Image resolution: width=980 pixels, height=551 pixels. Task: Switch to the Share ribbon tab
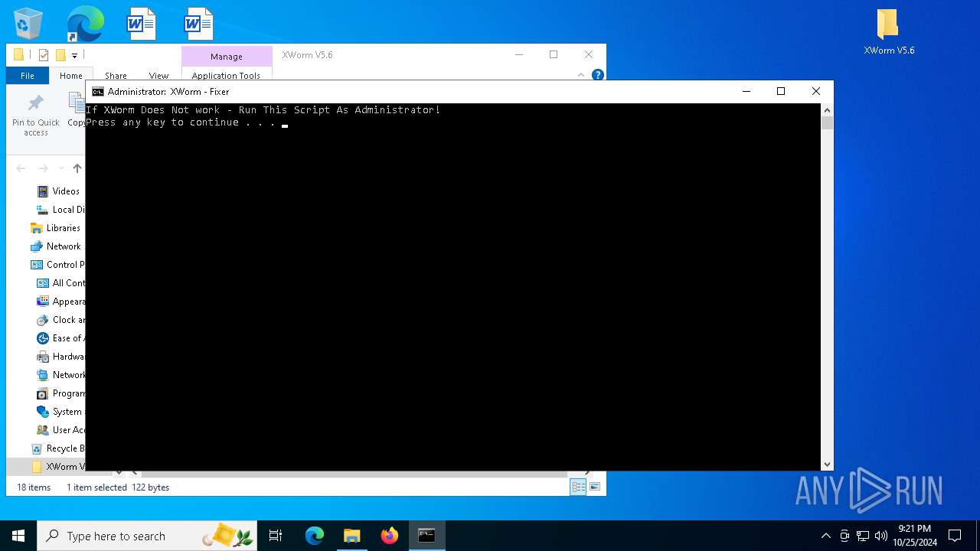click(x=116, y=76)
